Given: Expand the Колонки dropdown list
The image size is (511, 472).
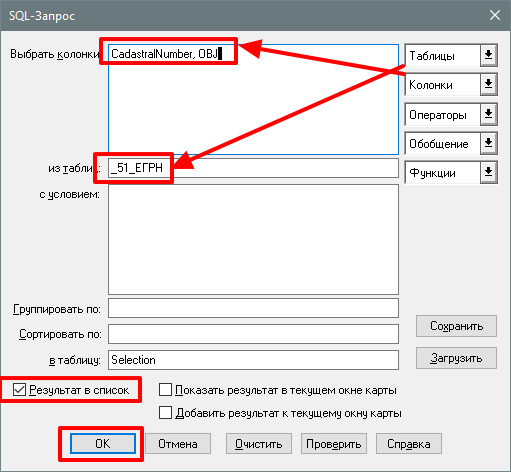Looking at the screenshot, I should (488, 85).
